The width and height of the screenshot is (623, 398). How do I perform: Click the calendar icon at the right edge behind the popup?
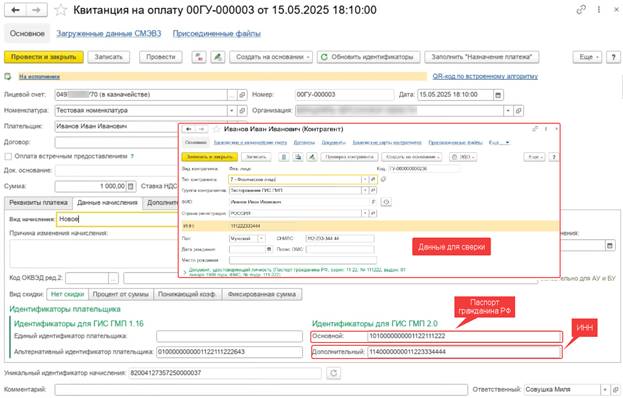coord(610,245)
